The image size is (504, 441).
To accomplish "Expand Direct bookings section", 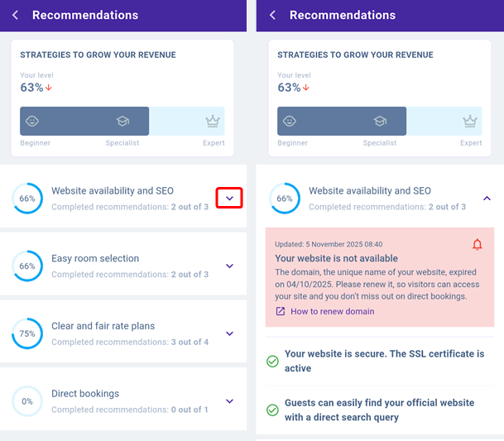I will click(x=229, y=401).
